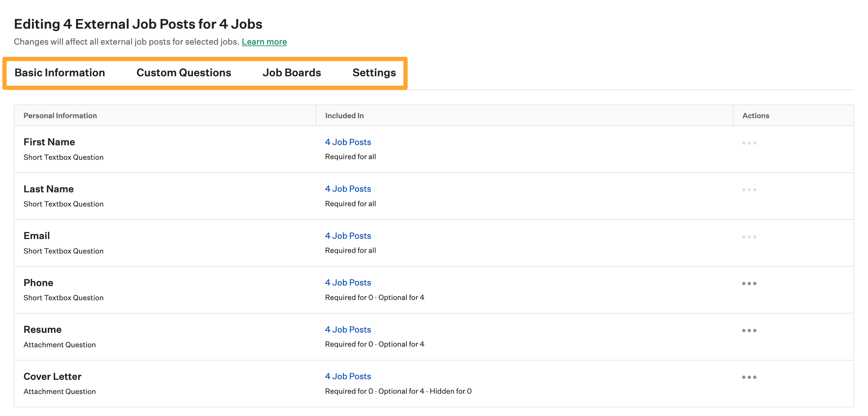Click 'Required for 0 · Optional for 4' under Resume
This screenshot has height=416, width=868.
[374, 344]
